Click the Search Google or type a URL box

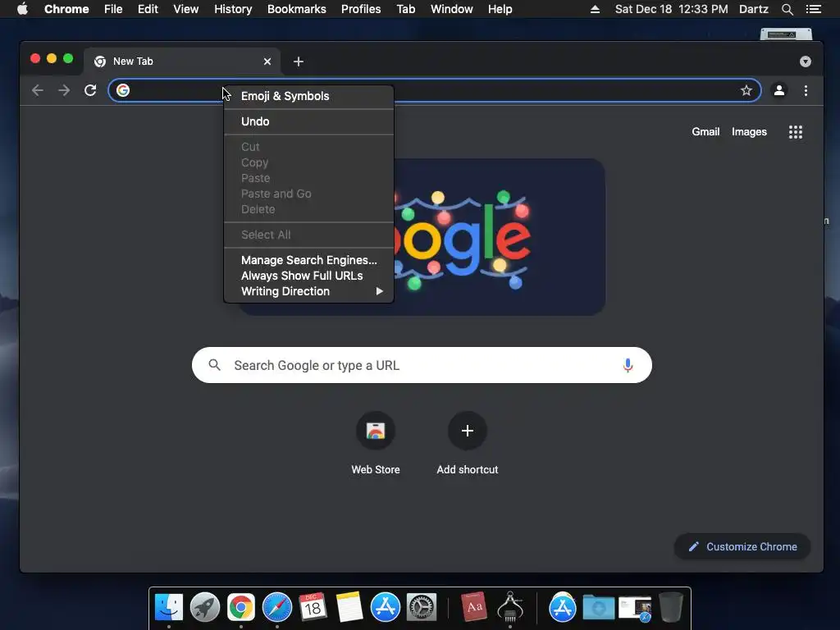pos(422,365)
